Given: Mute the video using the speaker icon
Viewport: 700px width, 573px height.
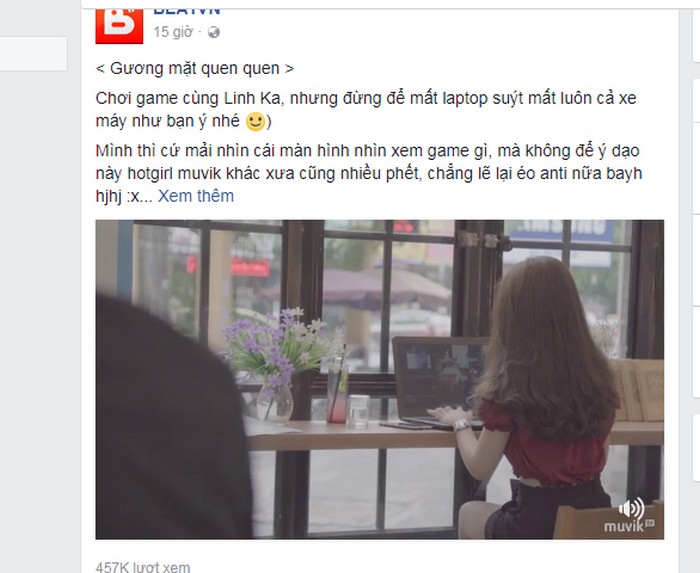Looking at the screenshot, I should [x=631, y=508].
